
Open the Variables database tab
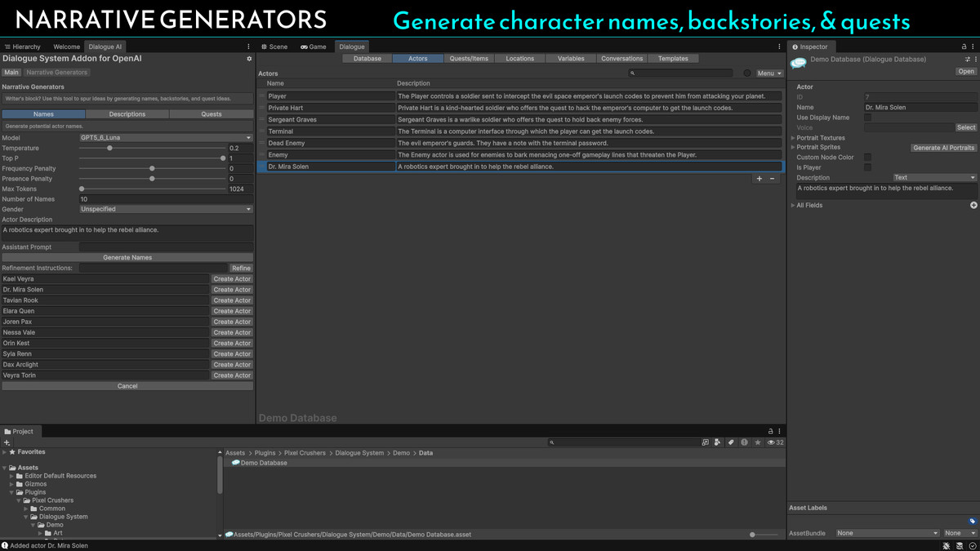tap(571, 59)
